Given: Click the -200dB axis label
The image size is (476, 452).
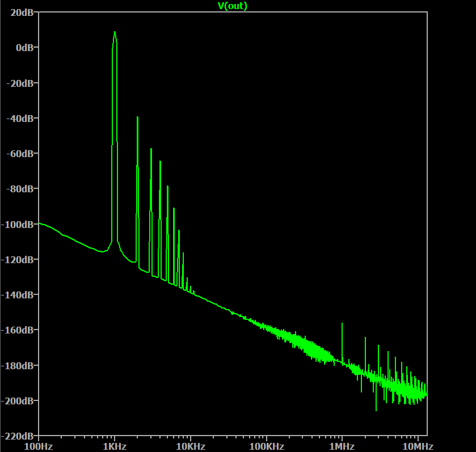Looking at the screenshot, I should coord(17,402).
